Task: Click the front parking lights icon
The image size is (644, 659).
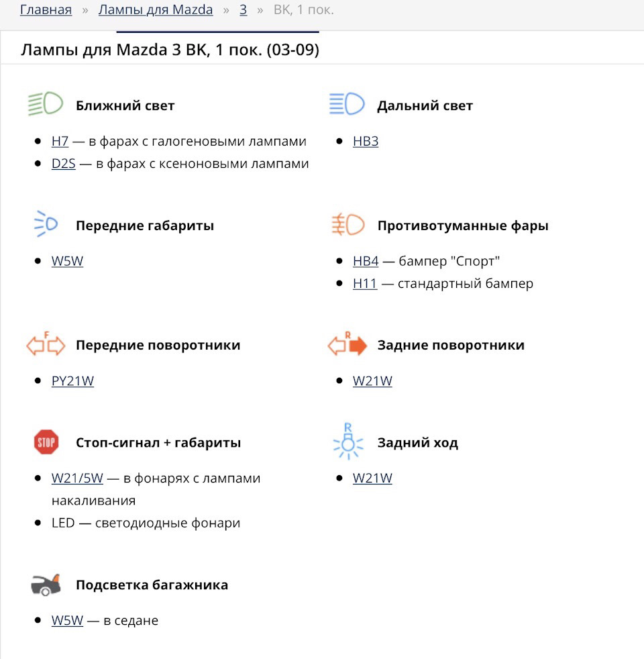Action: 46,224
